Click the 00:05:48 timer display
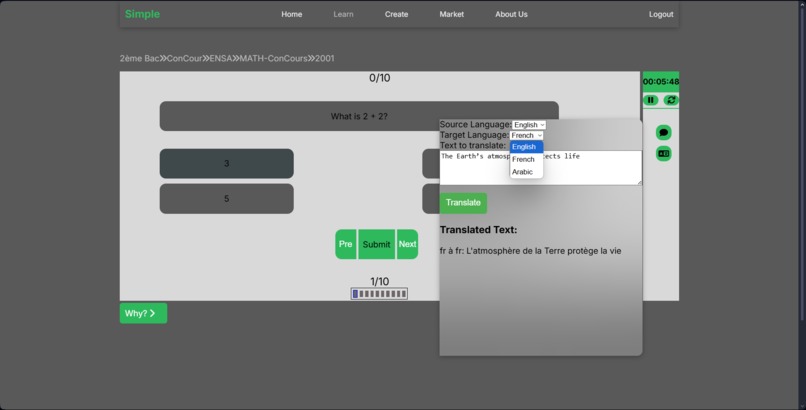The image size is (806, 410). point(661,82)
